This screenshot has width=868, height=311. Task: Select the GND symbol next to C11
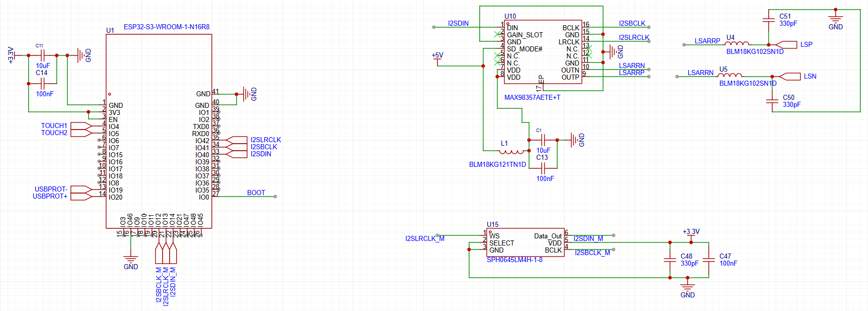83,55
